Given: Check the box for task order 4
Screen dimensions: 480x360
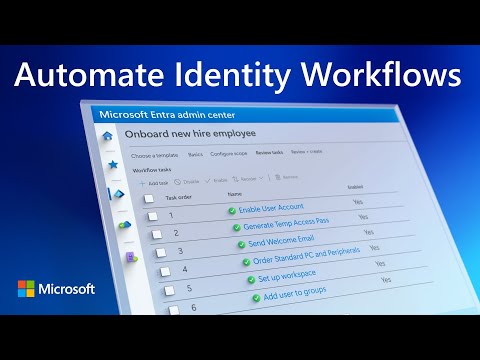Looking at the screenshot, I should click(165, 272).
